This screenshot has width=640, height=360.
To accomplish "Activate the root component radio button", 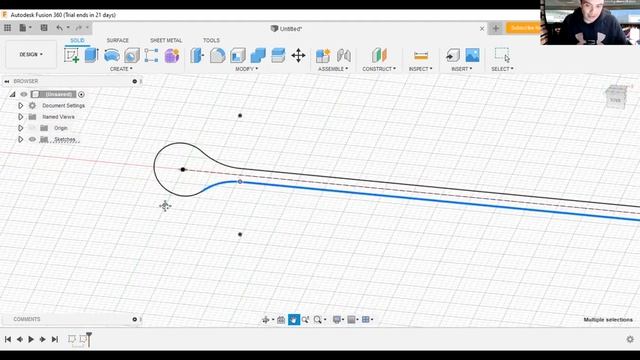I will click(81, 94).
